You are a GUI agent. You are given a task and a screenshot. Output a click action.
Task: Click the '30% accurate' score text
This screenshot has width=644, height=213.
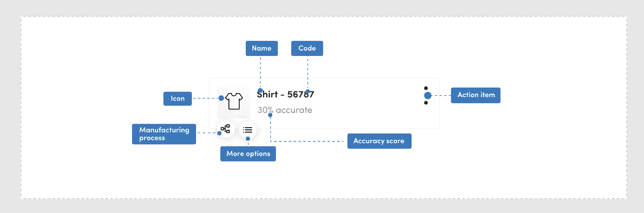(287, 110)
